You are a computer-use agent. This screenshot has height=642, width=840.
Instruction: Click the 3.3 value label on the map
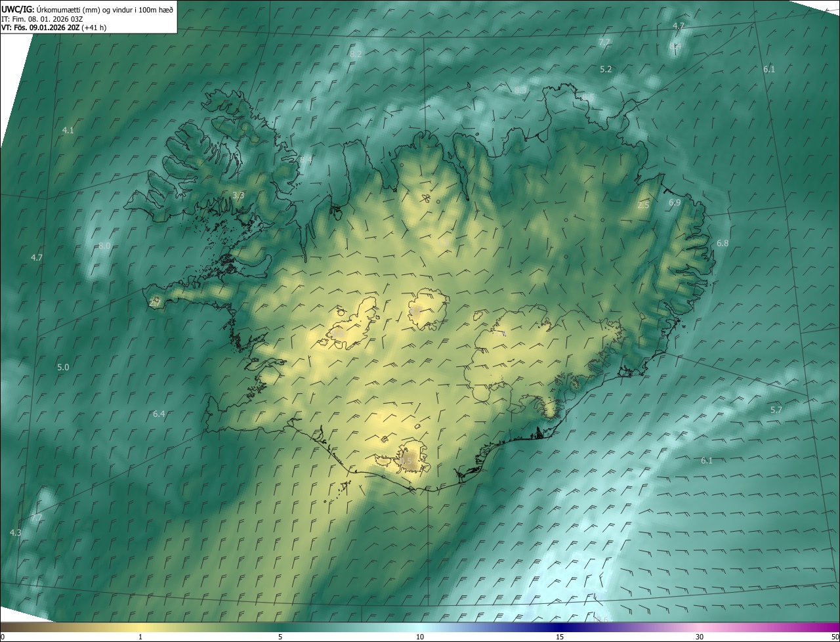click(239, 196)
